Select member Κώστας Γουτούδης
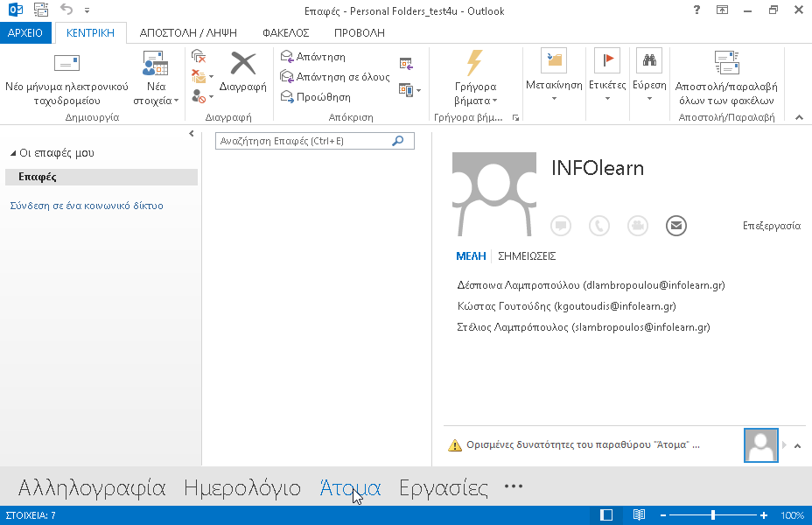 tap(566, 306)
